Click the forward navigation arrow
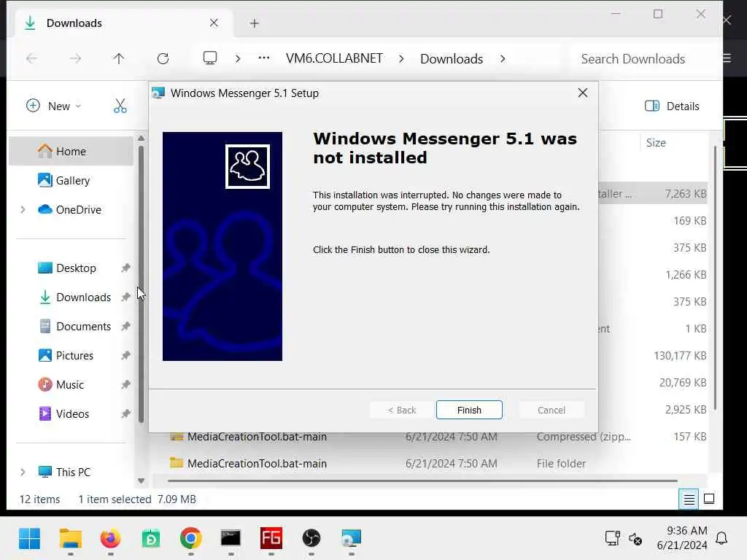The height and width of the screenshot is (560, 747). pos(75,58)
